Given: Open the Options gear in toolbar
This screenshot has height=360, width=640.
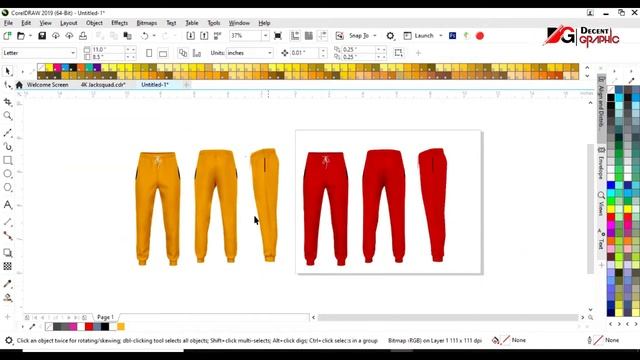Looking at the screenshot, I should (390, 36).
